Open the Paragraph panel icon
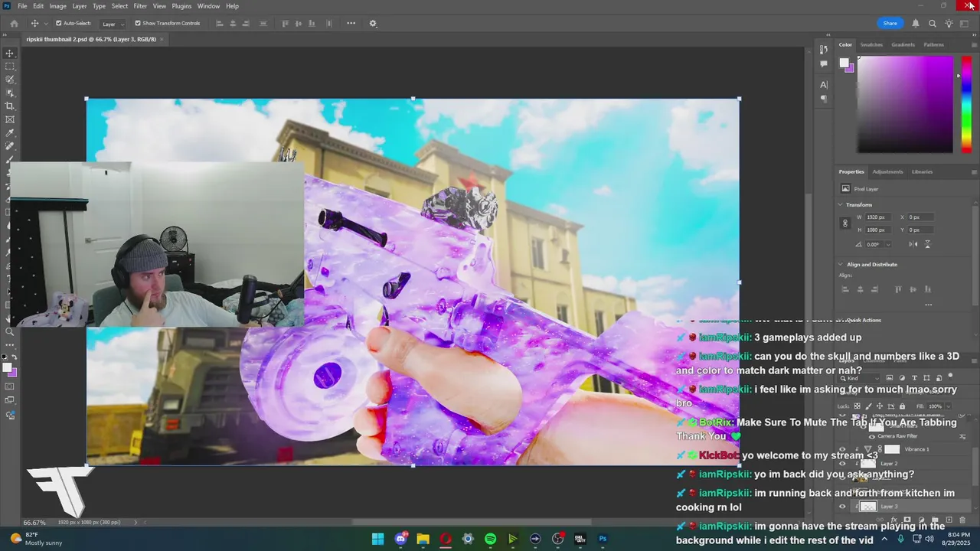The image size is (980, 551). click(x=824, y=99)
